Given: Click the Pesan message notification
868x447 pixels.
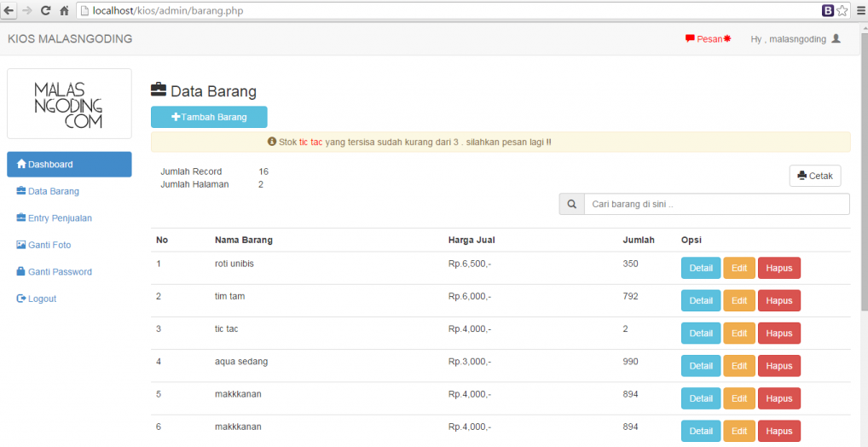Looking at the screenshot, I should coord(708,39).
